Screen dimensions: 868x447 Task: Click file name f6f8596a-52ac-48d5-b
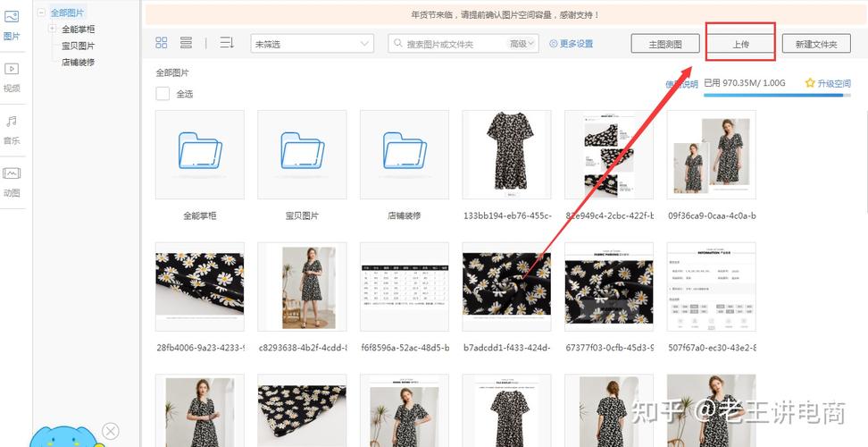pyautogui.click(x=405, y=347)
